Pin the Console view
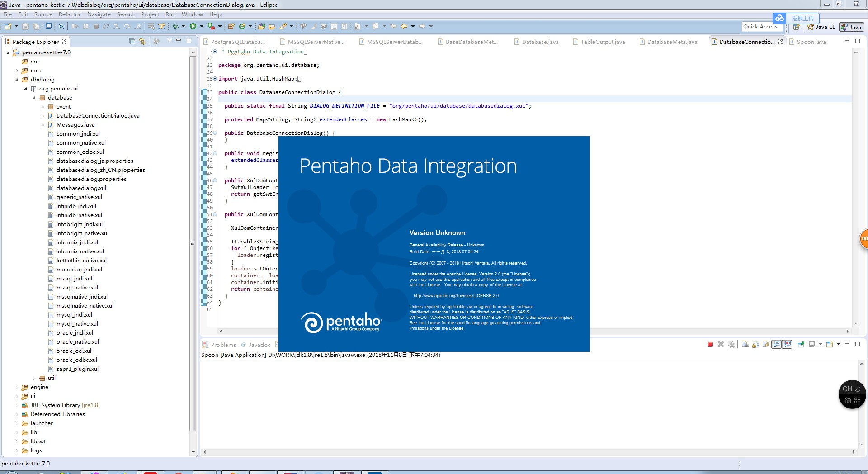This screenshot has width=868, height=474. [x=801, y=344]
